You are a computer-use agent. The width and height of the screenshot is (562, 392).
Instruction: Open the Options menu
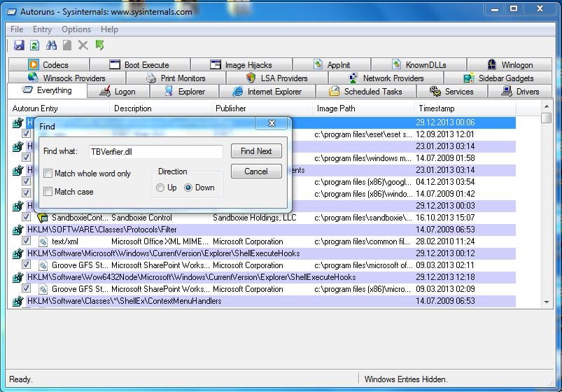tap(76, 29)
